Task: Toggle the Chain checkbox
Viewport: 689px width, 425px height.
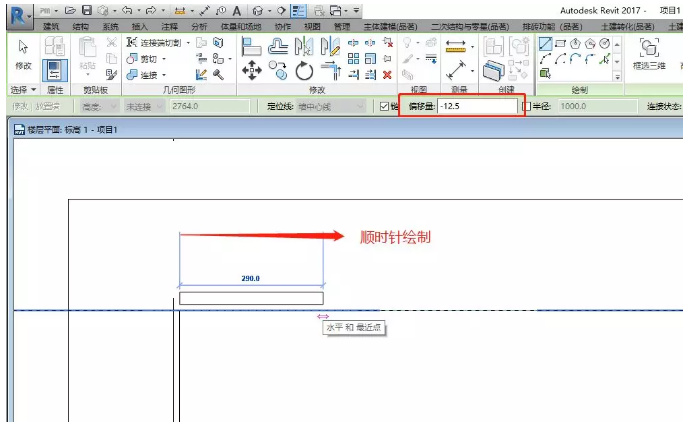Action: click(x=385, y=106)
